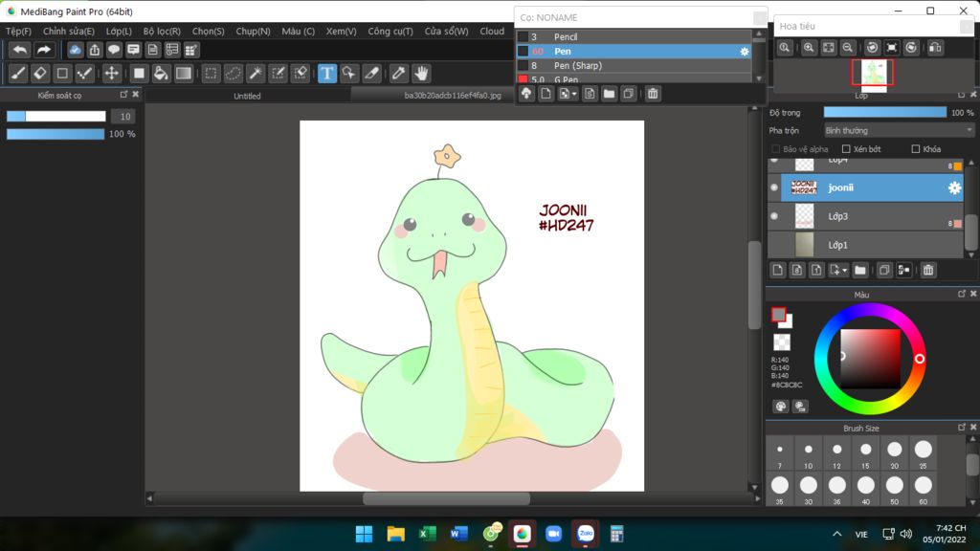Image resolution: width=980 pixels, height=551 pixels.
Task: Open the Bộ lọc(R) menu
Action: point(162,31)
